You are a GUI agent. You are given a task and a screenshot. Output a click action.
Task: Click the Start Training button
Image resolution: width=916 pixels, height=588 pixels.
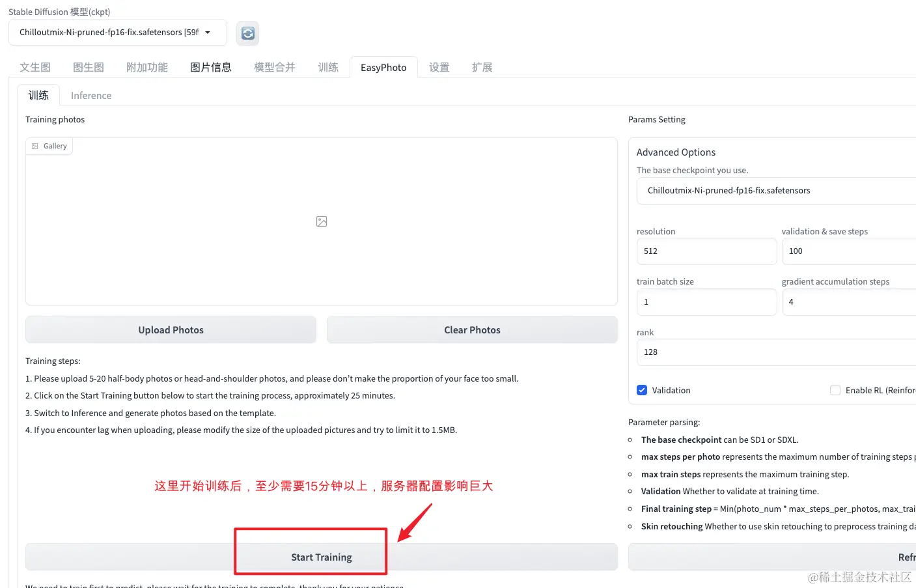pos(322,557)
